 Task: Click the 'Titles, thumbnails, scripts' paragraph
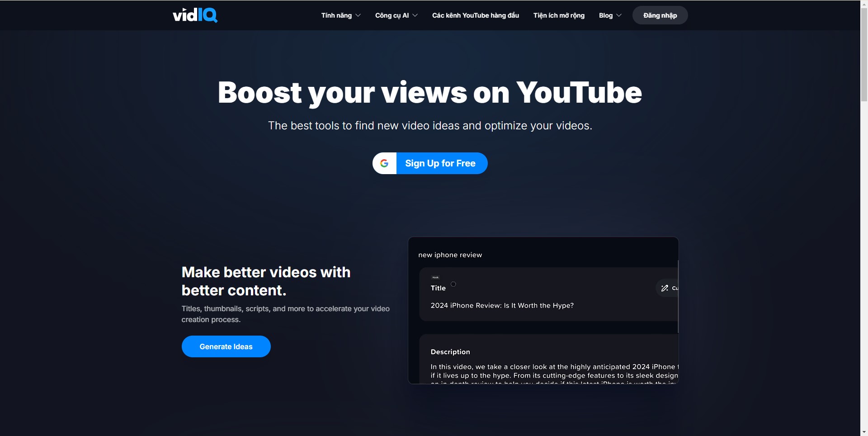coord(285,314)
